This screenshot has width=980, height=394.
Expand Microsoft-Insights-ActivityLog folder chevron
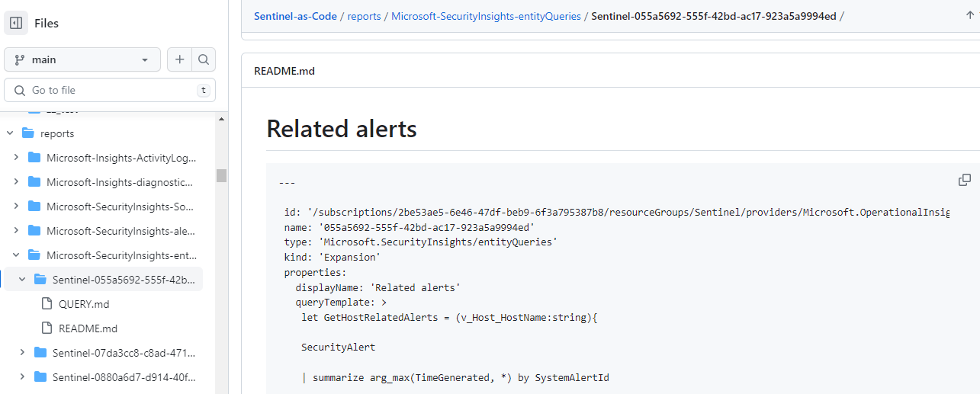point(16,158)
